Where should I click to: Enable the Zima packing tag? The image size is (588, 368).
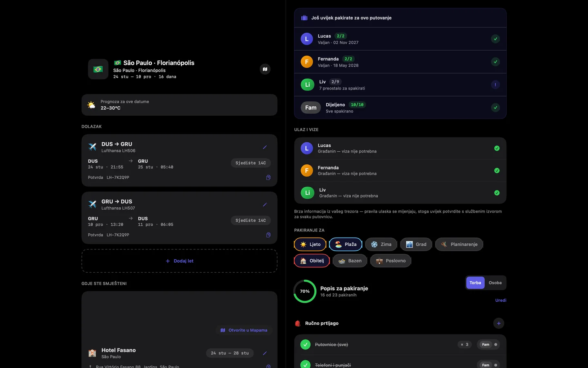(381, 245)
